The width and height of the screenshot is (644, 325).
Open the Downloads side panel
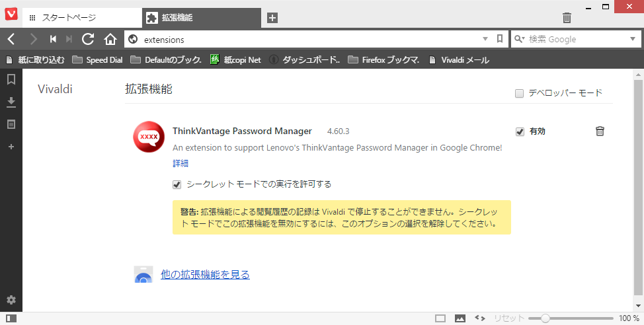click(x=11, y=102)
